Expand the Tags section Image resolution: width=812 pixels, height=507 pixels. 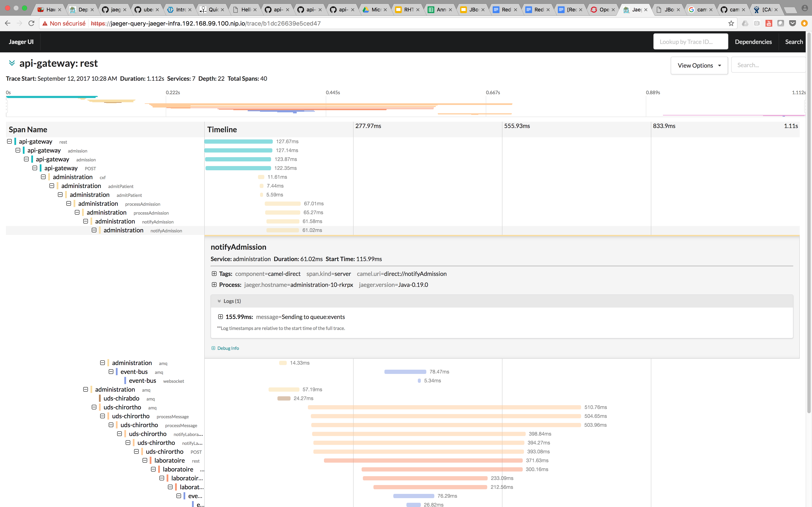point(214,274)
